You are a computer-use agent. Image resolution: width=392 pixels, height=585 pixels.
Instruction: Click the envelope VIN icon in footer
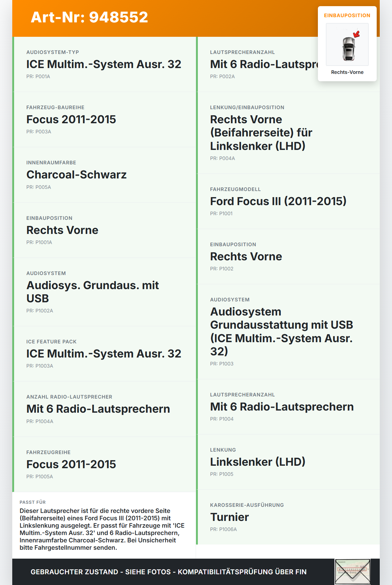(352, 572)
